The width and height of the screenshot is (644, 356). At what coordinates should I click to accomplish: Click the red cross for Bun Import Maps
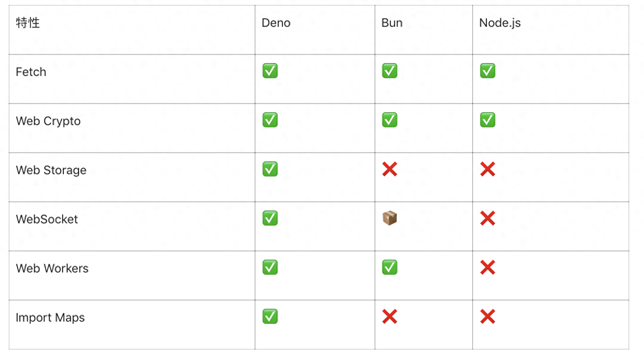pos(390,316)
